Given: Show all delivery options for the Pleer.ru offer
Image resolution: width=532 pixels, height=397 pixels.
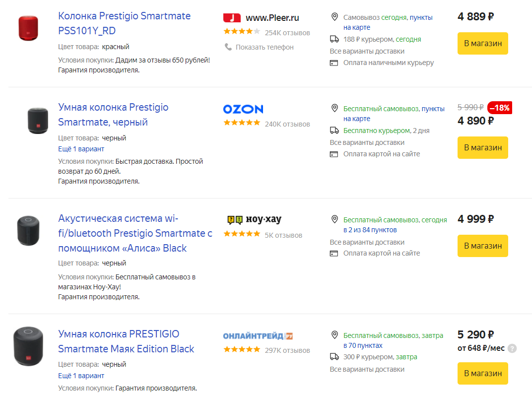Looking at the screenshot, I should click(x=367, y=51).
